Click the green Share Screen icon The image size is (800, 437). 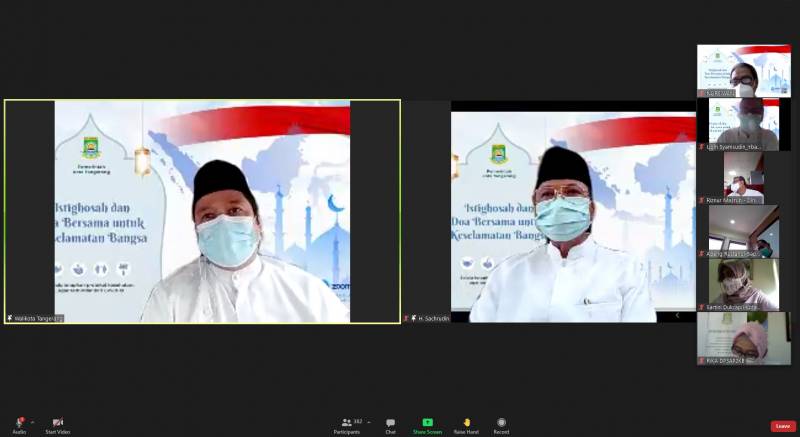point(427,422)
